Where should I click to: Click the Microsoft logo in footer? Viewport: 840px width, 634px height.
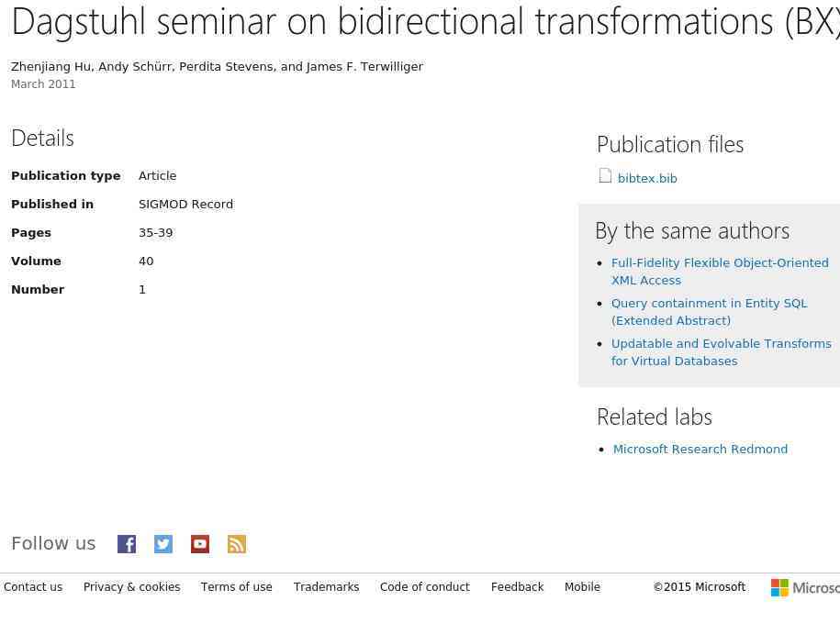click(x=804, y=587)
